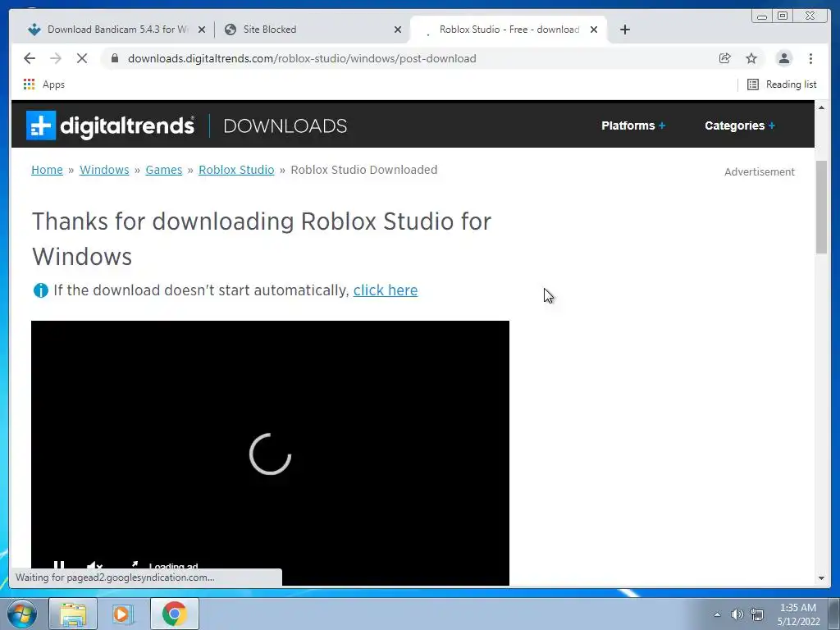This screenshot has width=840, height=630.
Task: Click the address bar URL
Action: click(x=302, y=58)
